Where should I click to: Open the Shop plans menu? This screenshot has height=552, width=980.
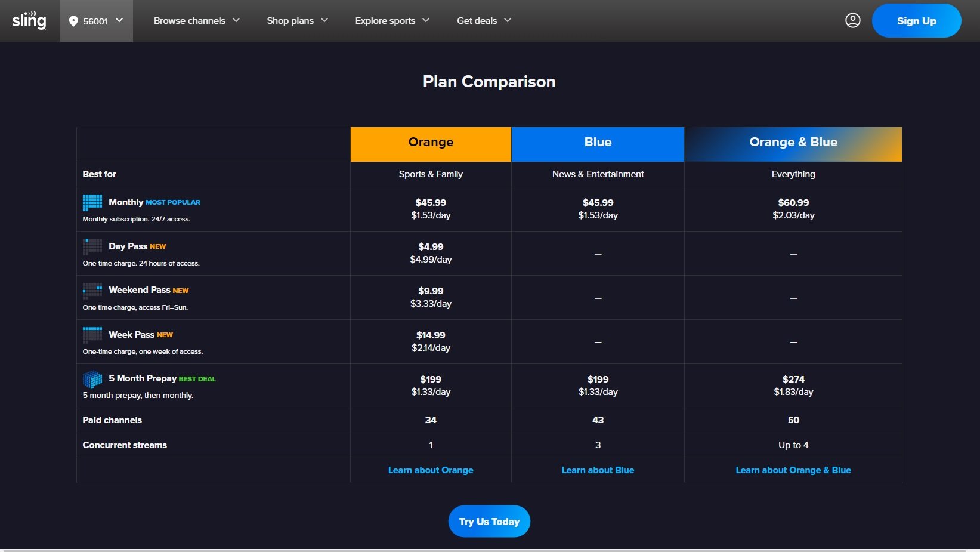tap(298, 21)
